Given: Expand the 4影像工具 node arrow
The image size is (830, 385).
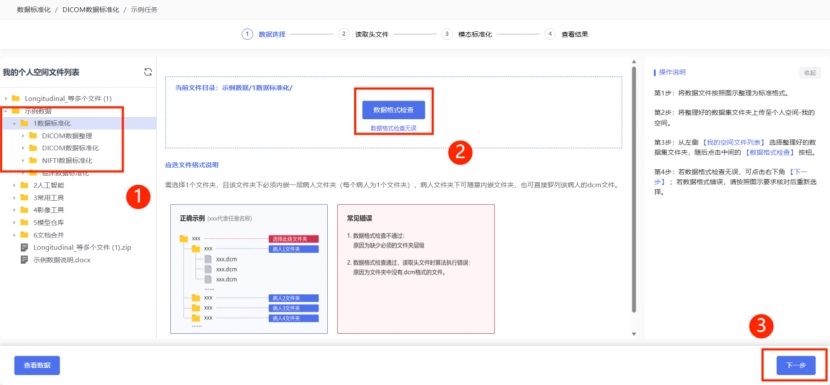Looking at the screenshot, I should coord(14,210).
